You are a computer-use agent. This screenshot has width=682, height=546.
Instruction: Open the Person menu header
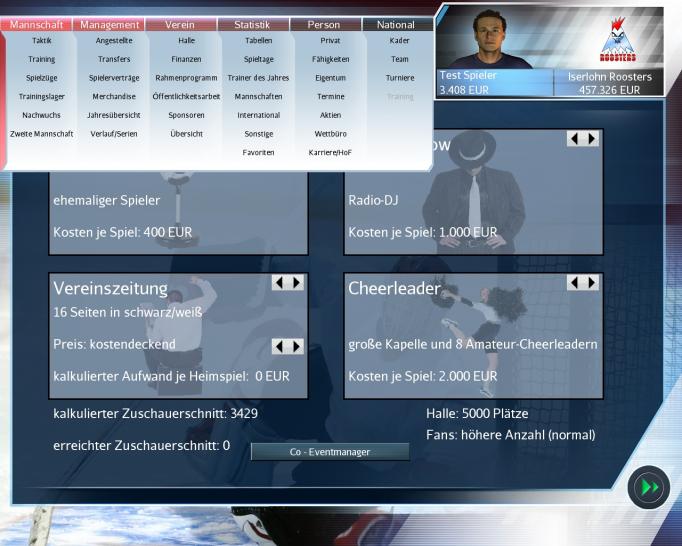pos(324,24)
